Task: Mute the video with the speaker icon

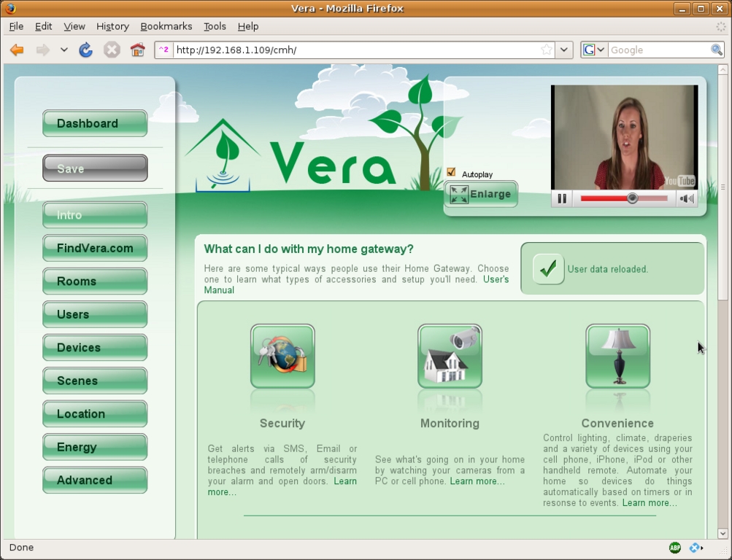Action: (x=686, y=198)
